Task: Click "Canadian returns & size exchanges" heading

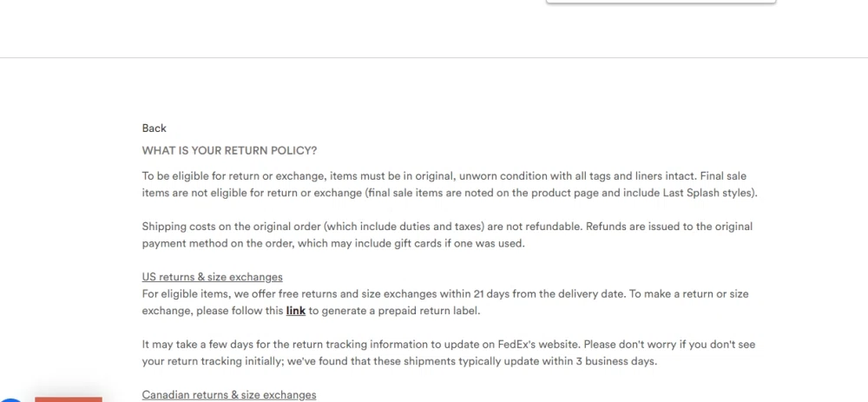Action: tap(229, 395)
